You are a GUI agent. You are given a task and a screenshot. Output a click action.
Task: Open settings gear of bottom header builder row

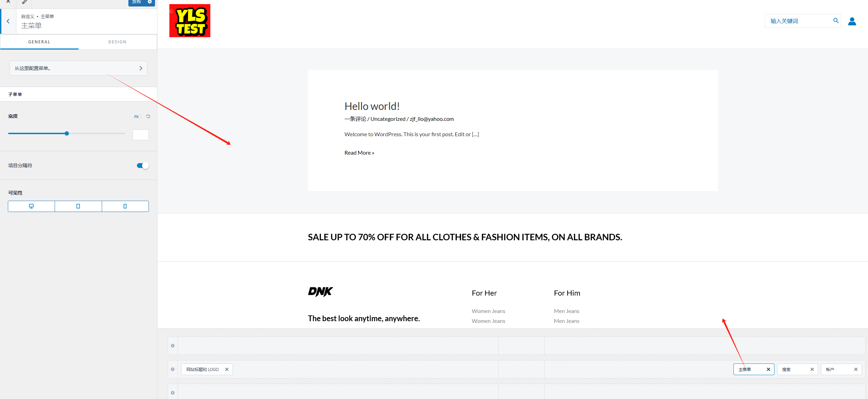tap(173, 393)
